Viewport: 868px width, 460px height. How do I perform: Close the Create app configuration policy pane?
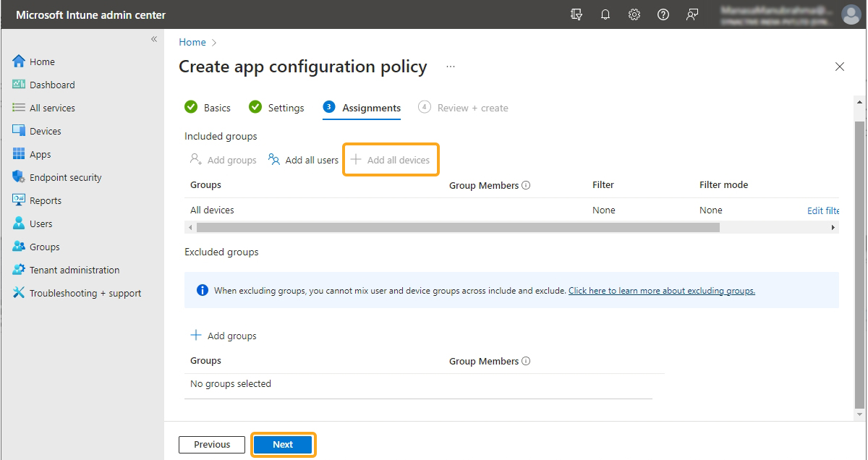[840, 67]
